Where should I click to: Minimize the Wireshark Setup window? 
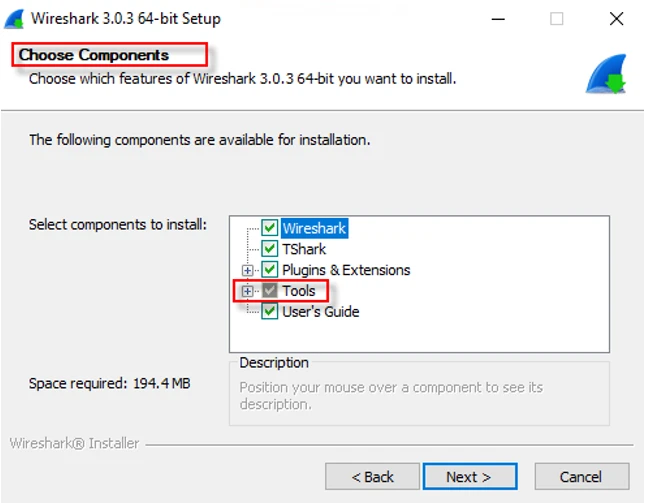497,18
